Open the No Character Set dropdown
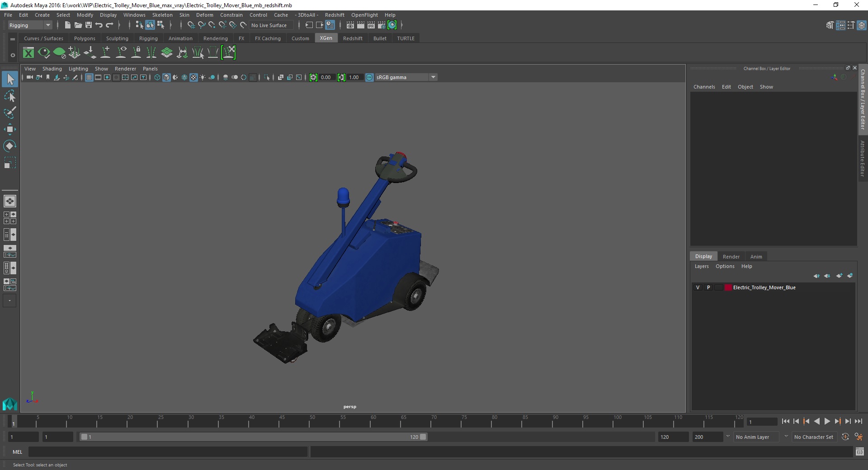 pyautogui.click(x=815, y=437)
